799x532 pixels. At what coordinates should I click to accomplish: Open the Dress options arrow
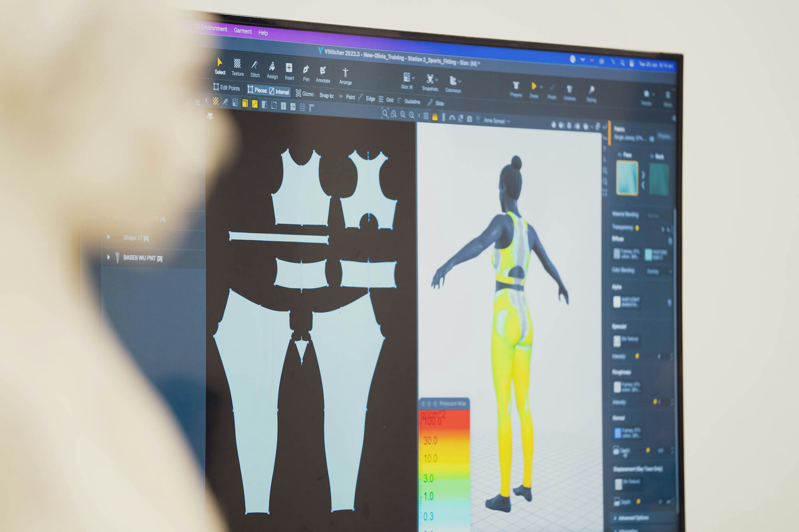[541, 87]
